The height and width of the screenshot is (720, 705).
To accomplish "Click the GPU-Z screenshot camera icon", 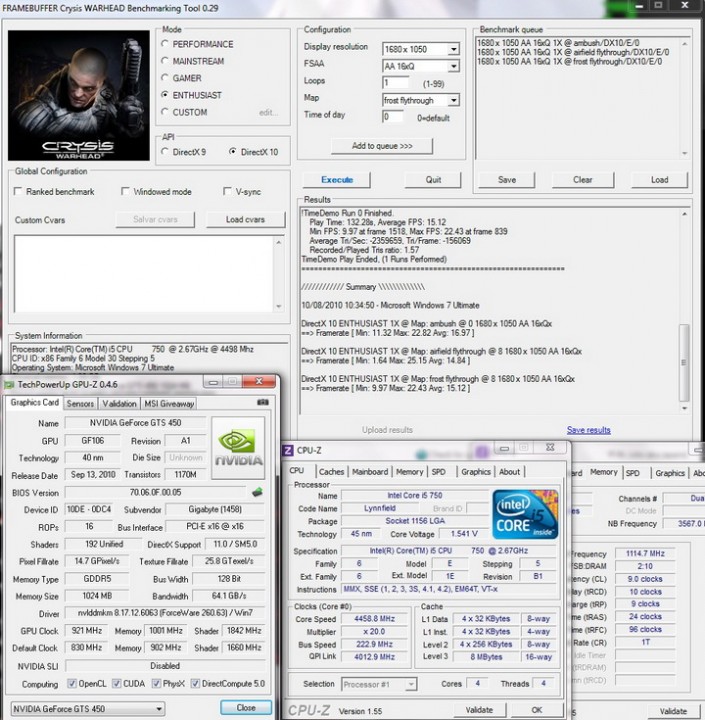I will pyautogui.click(x=263, y=402).
